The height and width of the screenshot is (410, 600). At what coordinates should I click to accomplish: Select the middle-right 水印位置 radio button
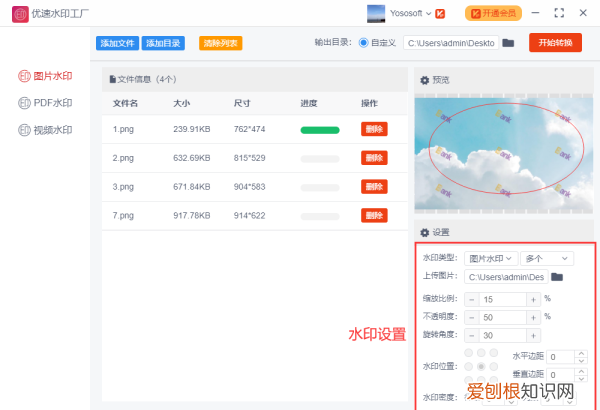494,366
